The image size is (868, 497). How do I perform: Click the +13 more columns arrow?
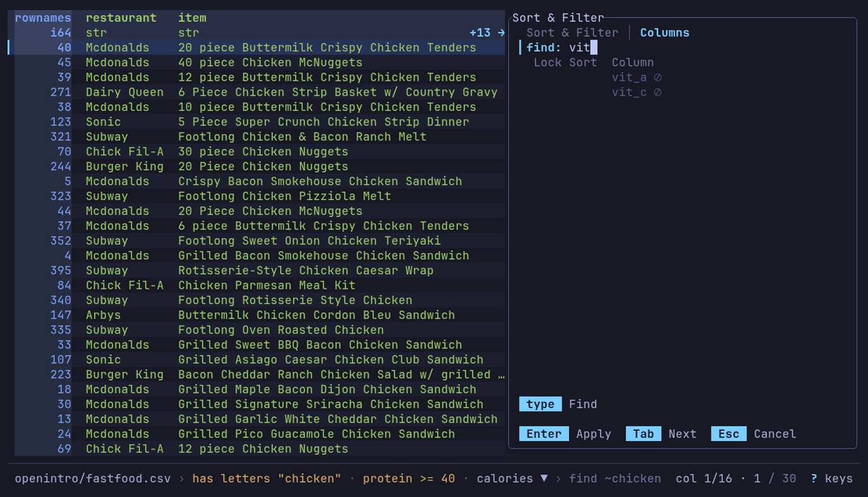click(487, 33)
